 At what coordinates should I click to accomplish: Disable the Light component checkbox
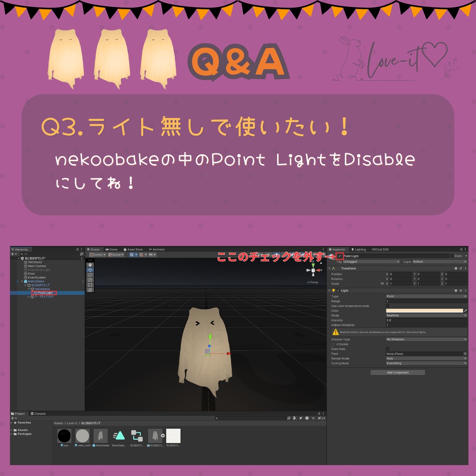pyautogui.click(x=338, y=291)
